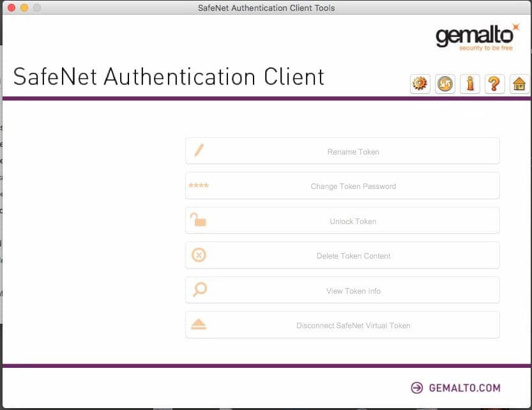Click the Refresh circular arrows icon
The height and width of the screenshot is (410, 532).
[x=445, y=84]
